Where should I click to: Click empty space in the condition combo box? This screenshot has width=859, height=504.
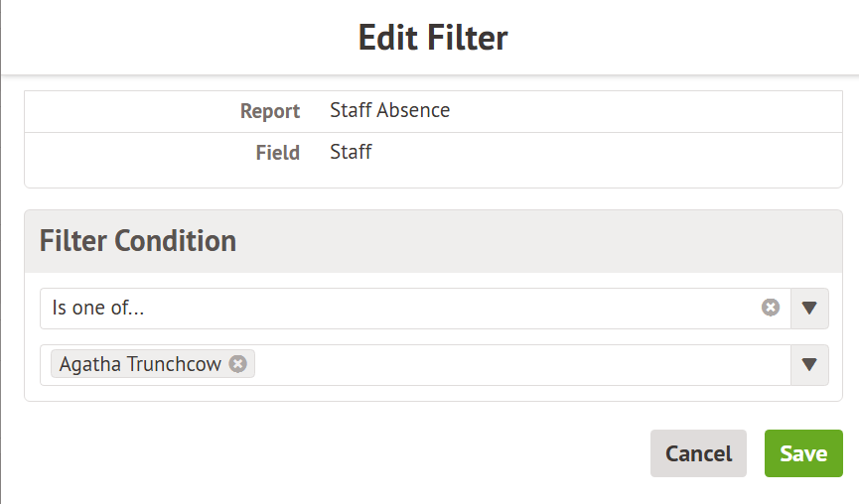pos(447,309)
